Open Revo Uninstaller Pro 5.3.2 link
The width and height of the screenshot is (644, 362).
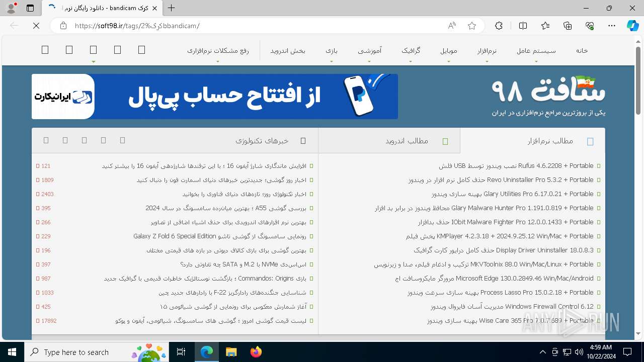click(501, 180)
